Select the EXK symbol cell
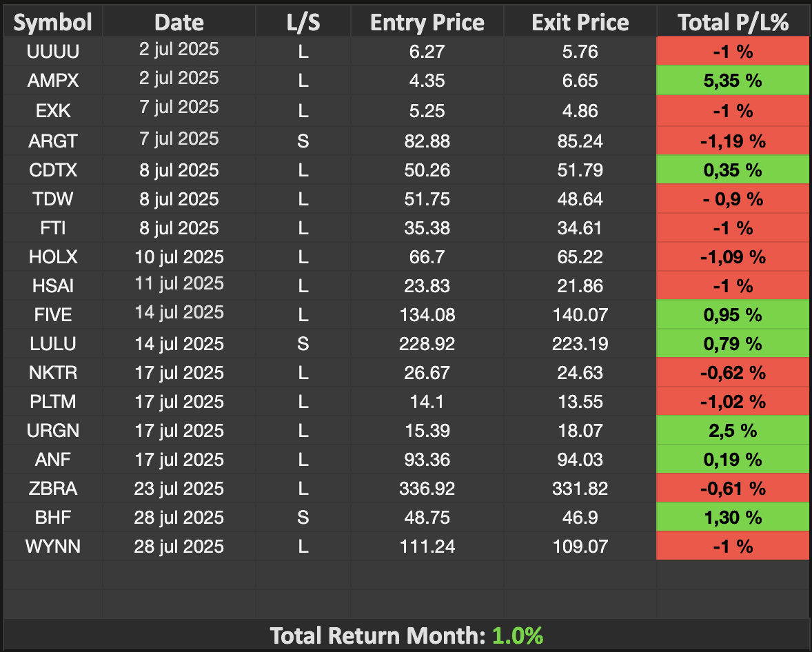Viewport: 812px width, 652px height. point(53,110)
